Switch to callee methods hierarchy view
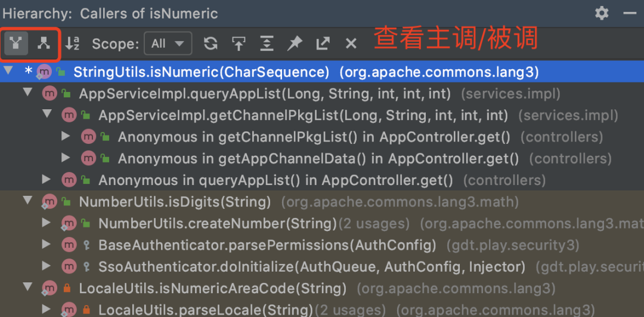This screenshot has width=644, height=317. (44, 44)
